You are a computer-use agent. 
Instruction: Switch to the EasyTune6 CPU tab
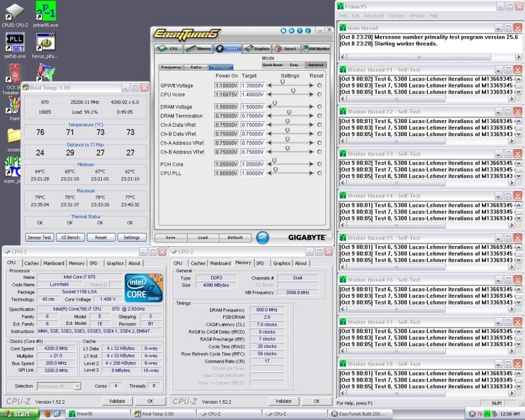[x=168, y=49]
